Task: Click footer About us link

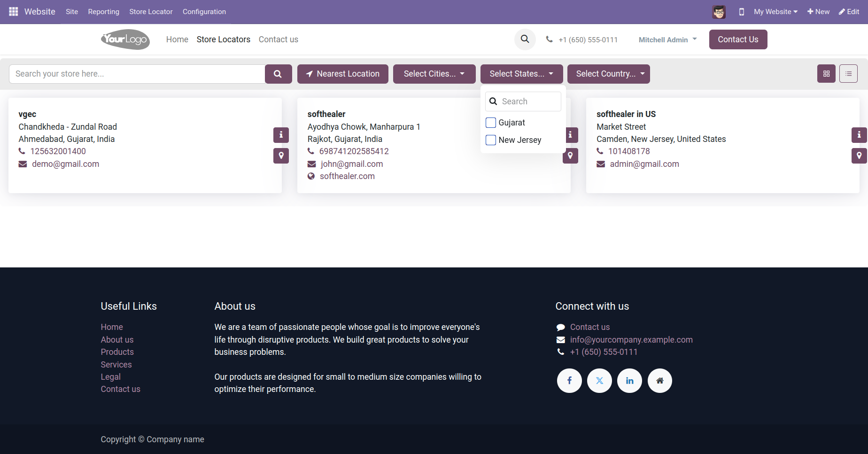Action: point(117,340)
